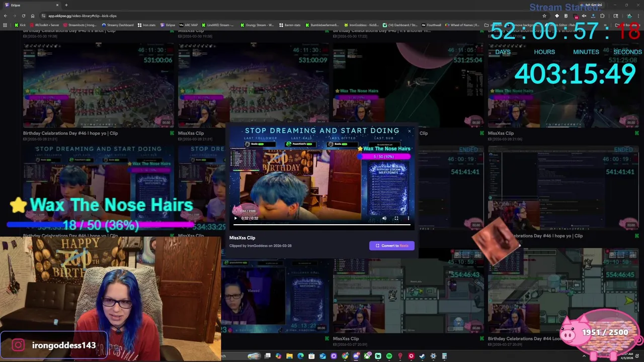This screenshot has width=644, height=362.
Task: Open Microsoft Store from taskbar
Action: pos(311,356)
